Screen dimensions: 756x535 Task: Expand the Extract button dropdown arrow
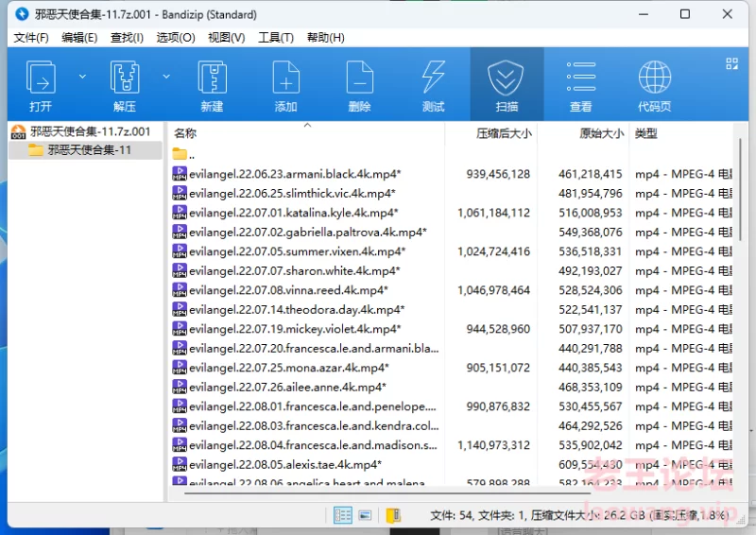166,77
